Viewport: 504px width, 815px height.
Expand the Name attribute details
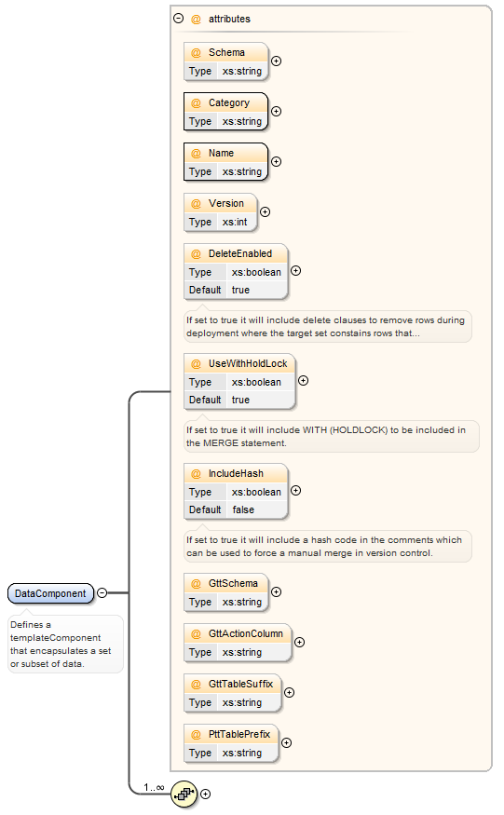point(276,162)
